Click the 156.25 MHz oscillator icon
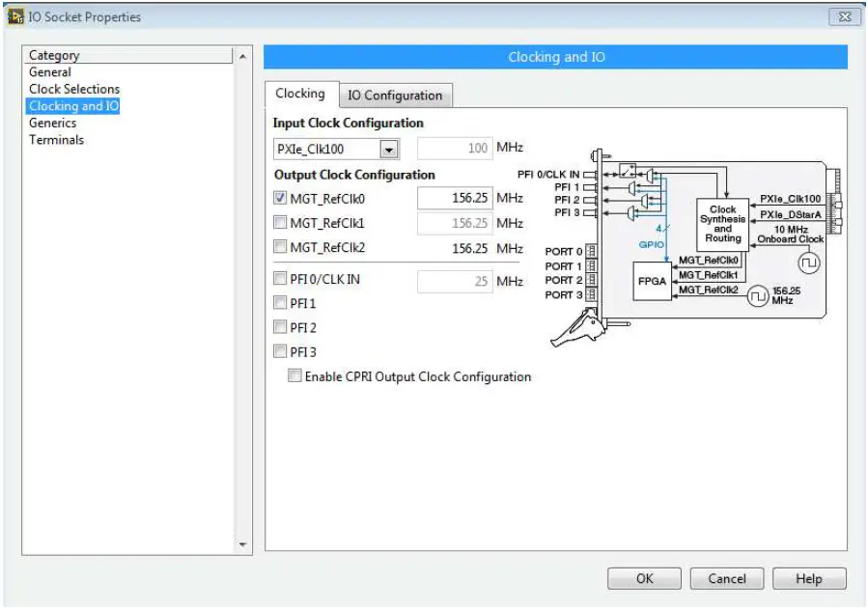This screenshot has height=609, width=868. 759,295
